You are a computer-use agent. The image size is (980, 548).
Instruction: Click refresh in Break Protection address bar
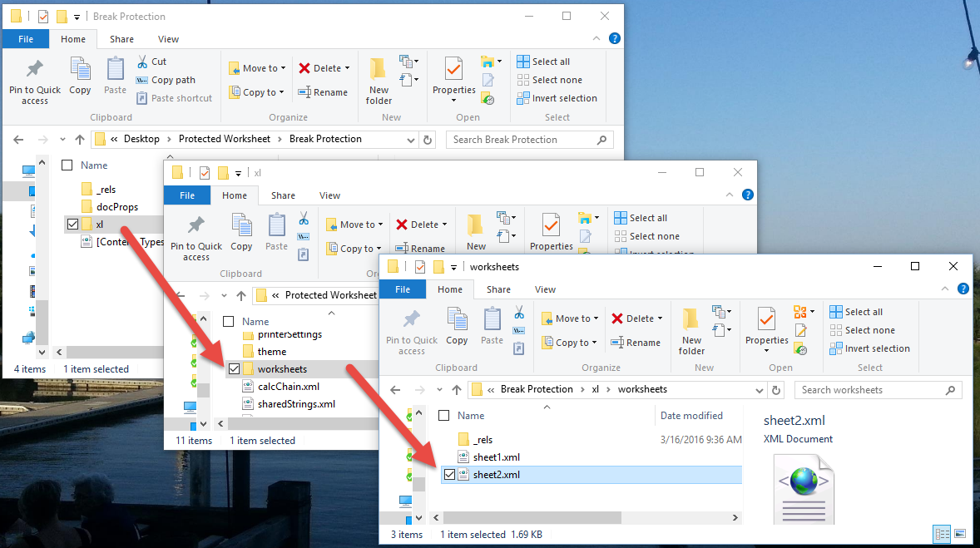pyautogui.click(x=428, y=140)
